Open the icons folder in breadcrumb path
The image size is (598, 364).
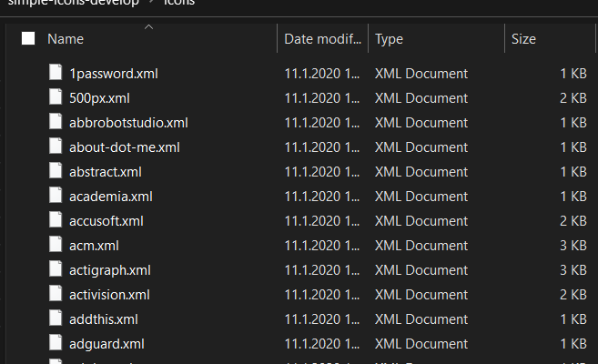tap(179, 3)
